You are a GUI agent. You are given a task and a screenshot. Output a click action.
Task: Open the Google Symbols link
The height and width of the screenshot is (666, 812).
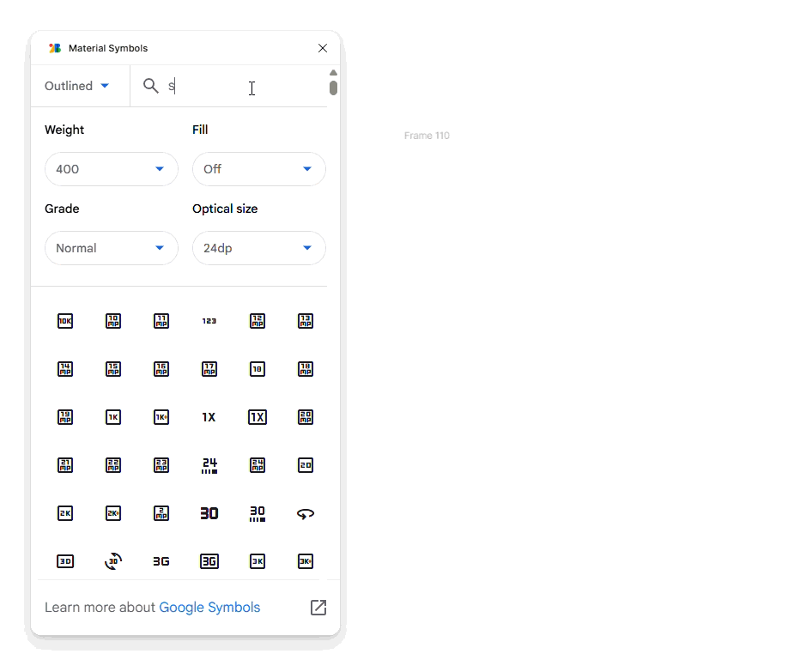pos(209,608)
